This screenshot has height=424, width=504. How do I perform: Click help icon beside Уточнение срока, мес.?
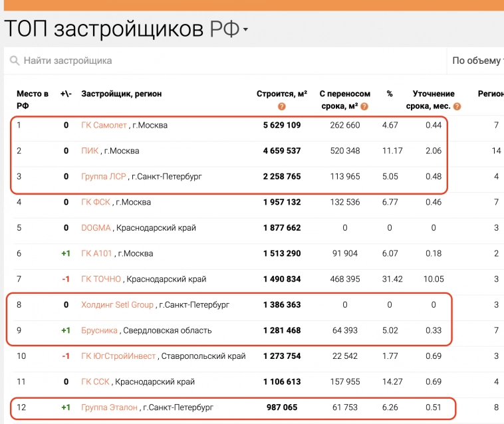(457, 106)
